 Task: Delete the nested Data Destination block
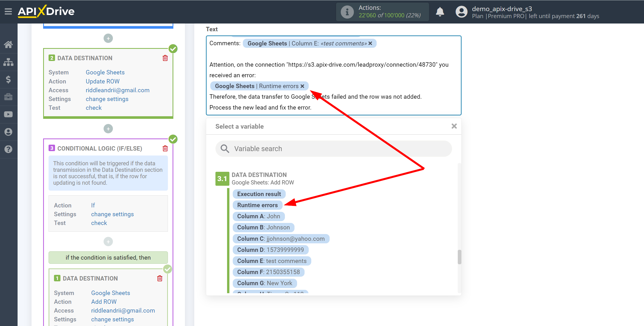[x=160, y=278]
